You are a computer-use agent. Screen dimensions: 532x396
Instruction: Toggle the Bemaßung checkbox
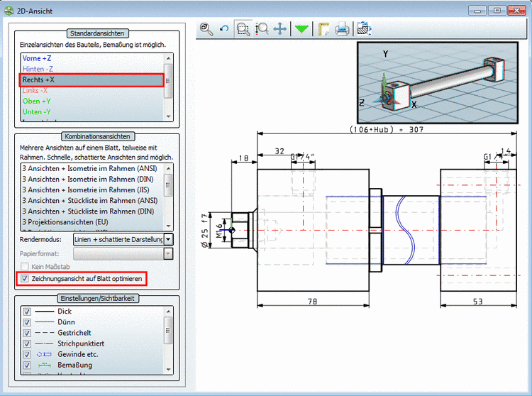(x=27, y=365)
